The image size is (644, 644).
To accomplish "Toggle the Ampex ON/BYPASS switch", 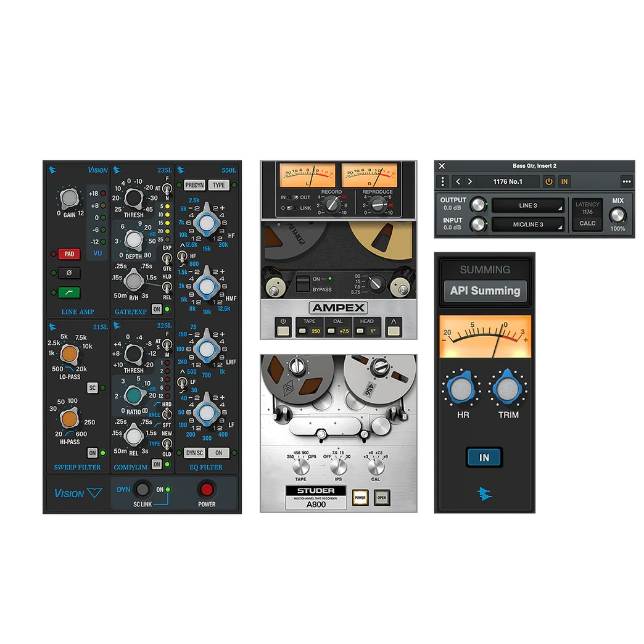I will (x=303, y=283).
